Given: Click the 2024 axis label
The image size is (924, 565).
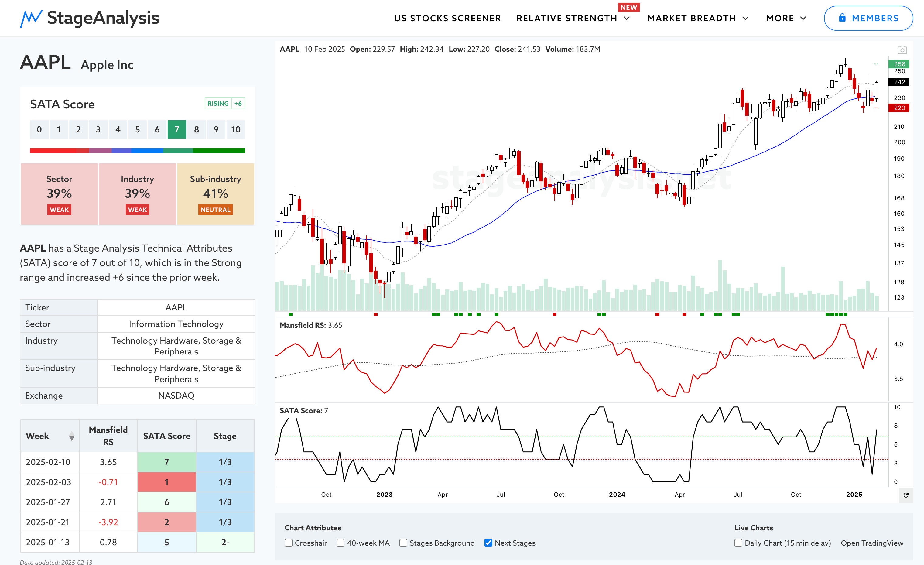Looking at the screenshot, I should [617, 495].
